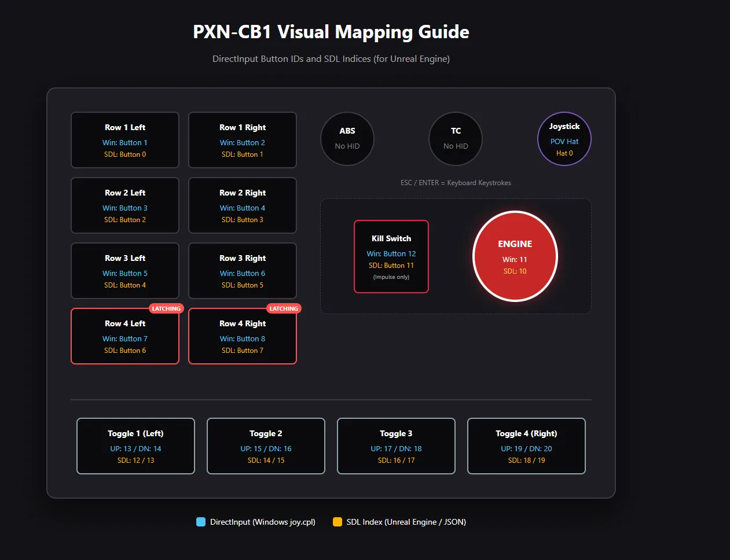Click 'No HID' under ABS
Image resolution: width=730 pixels, height=560 pixels.
[x=347, y=146]
